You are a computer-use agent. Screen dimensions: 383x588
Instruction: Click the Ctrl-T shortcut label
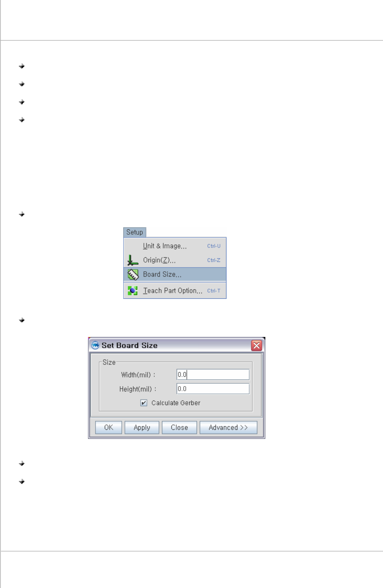coord(214,291)
